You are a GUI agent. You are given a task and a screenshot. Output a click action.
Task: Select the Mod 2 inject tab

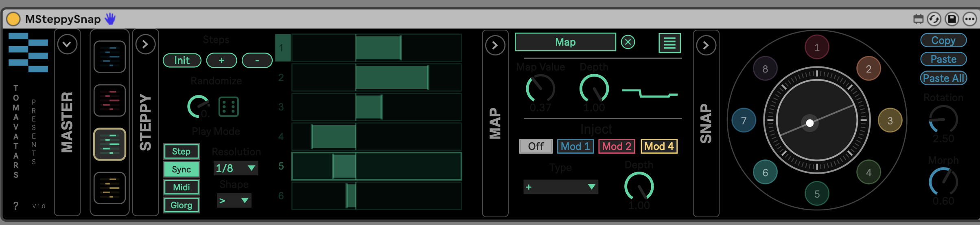click(x=616, y=146)
